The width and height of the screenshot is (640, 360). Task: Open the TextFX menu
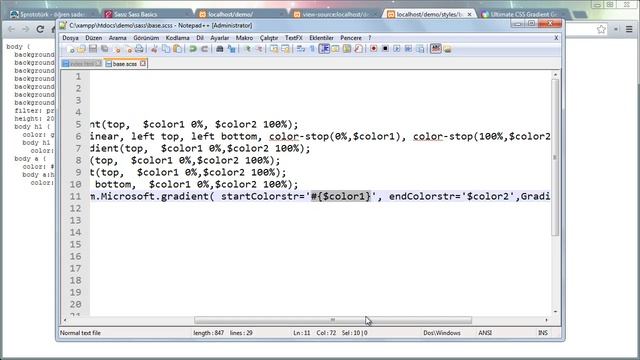point(293,38)
